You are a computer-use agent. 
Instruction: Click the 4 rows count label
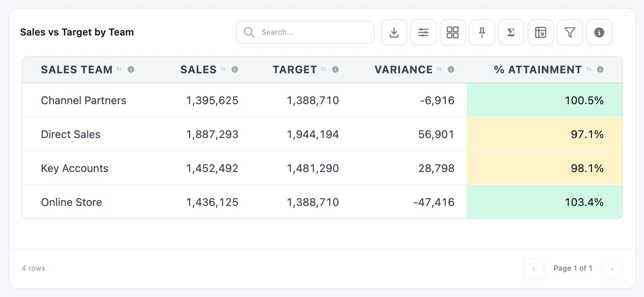(34, 268)
